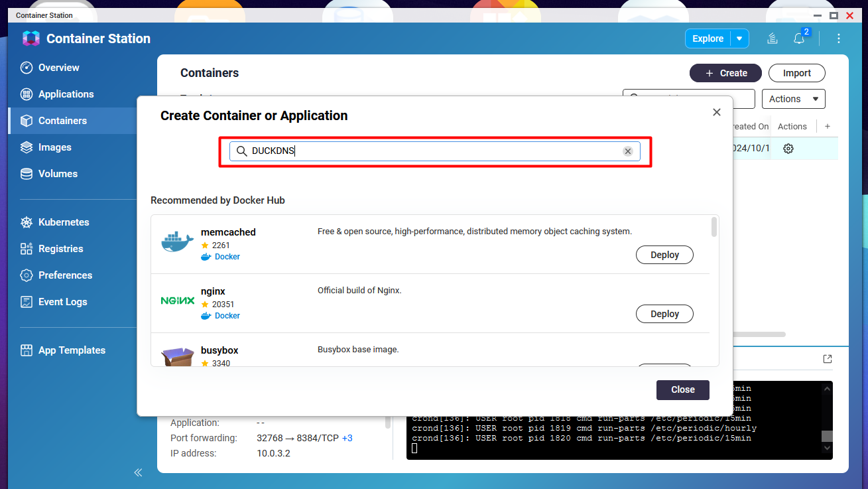Open the console in external window
868x489 pixels.
tap(827, 359)
